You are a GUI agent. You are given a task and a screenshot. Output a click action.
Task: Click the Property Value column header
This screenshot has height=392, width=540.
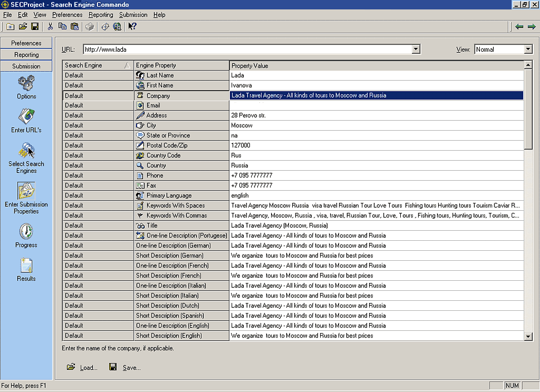376,66
